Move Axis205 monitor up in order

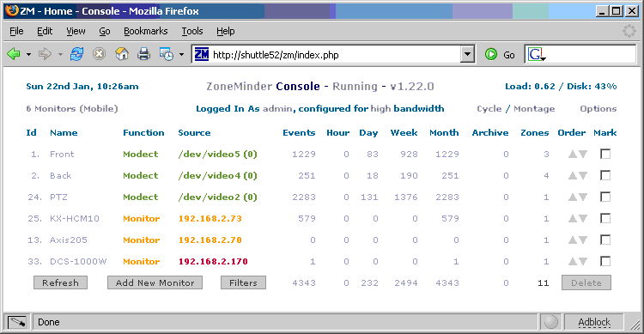pos(573,240)
